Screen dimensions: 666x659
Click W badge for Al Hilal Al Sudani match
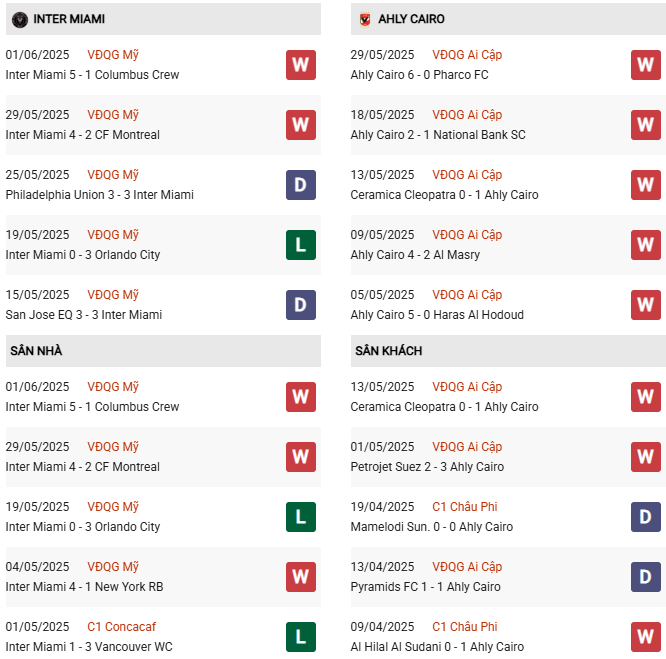coord(645,637)
